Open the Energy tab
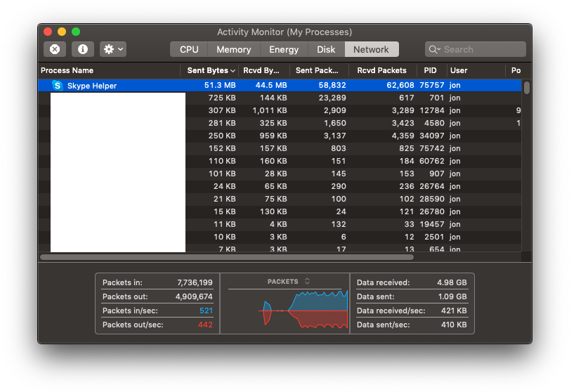Screen dimensions: 569x392 [284, 49]
